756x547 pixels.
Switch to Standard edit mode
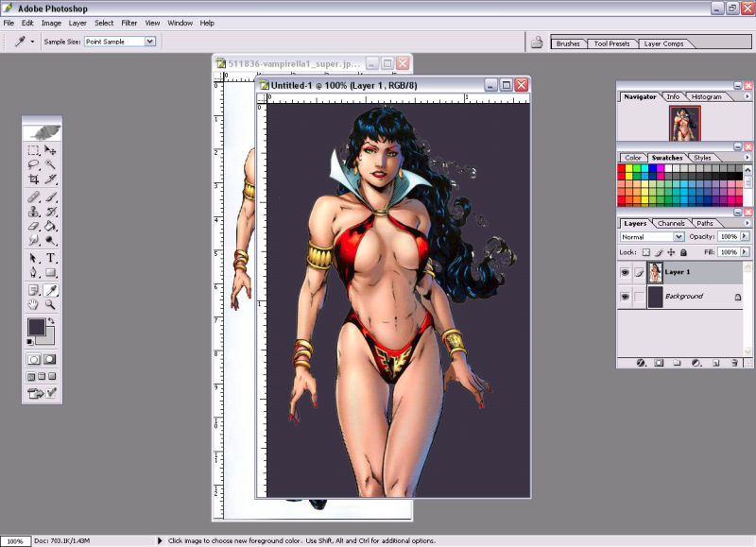click(x=34, y=359)
